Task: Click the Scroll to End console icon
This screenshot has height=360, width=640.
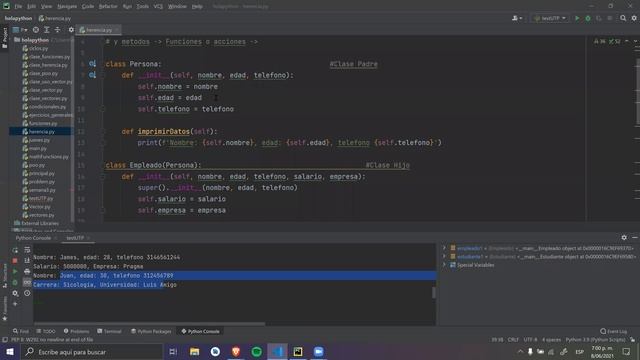Action: click(x=27, y=260)
